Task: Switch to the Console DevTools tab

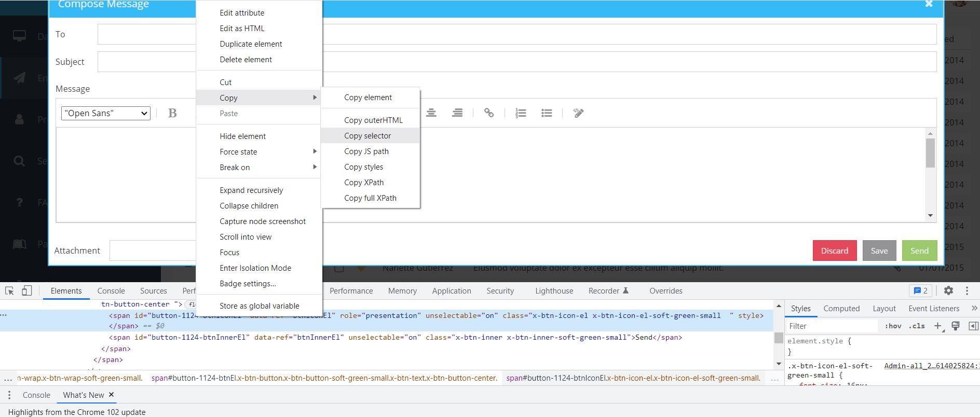Action: pos(111,291)
